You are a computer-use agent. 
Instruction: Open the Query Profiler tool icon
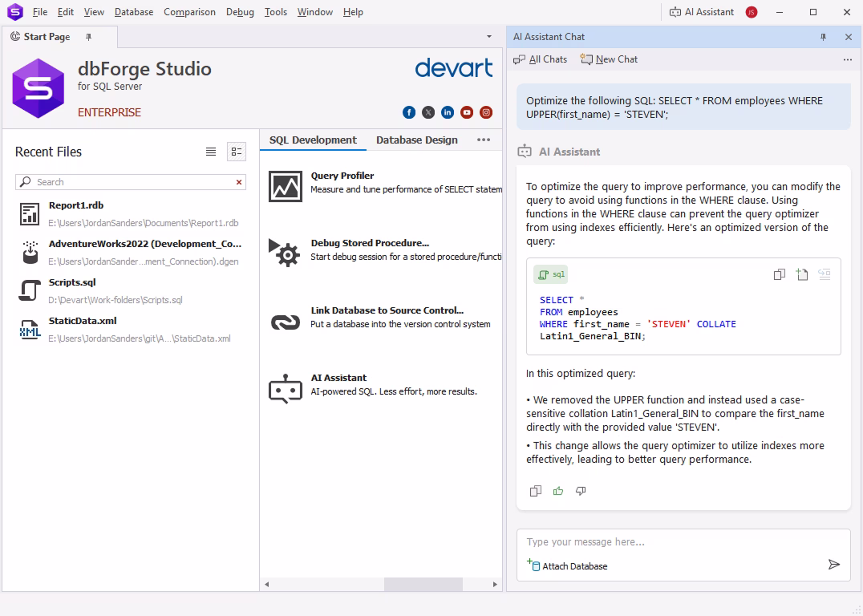(285, 187)
